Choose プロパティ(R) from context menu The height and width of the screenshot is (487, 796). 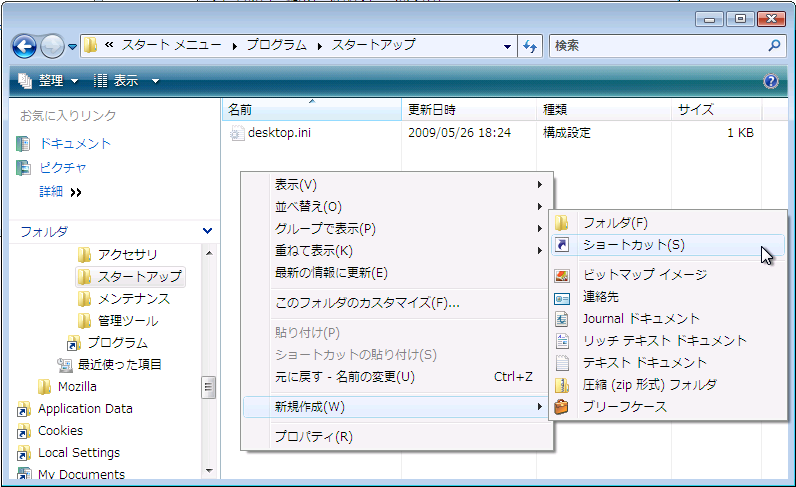(x=396, y=436)
